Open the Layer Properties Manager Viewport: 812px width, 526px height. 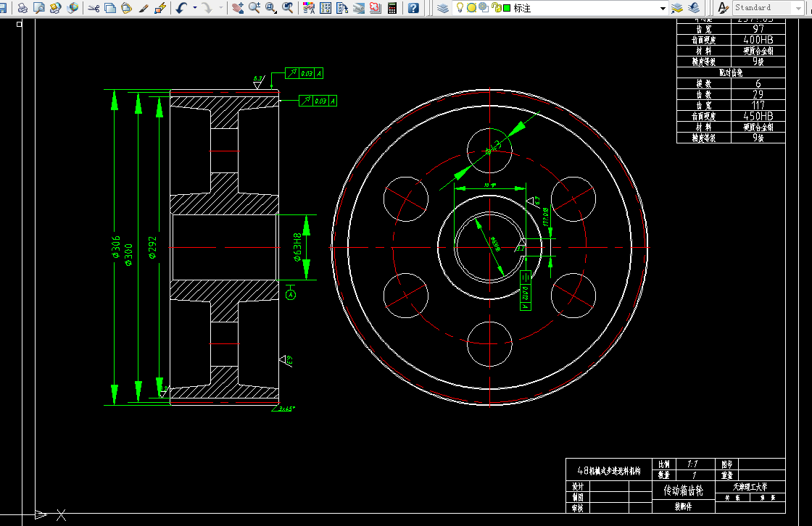click(x=443, y=8)
